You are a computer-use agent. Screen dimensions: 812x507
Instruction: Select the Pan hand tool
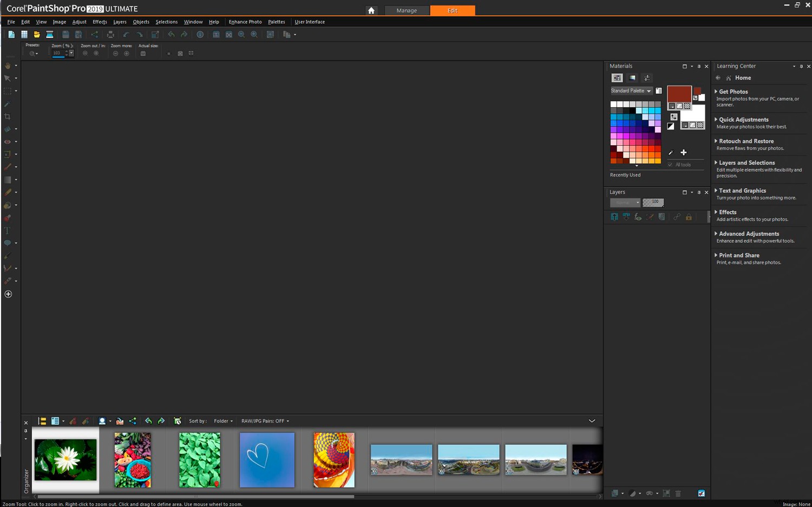(8, 65)
